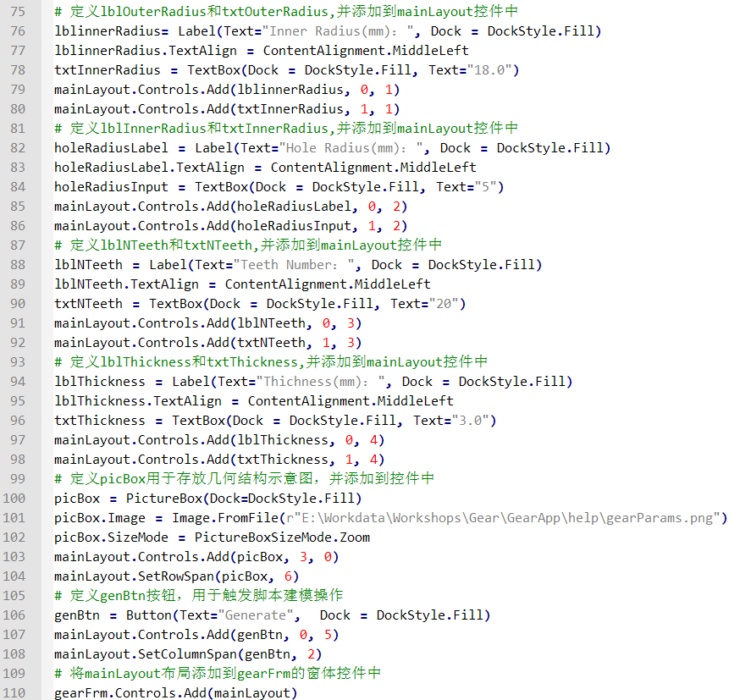Click the line adding picBox to mainLayout
Screen dimensions: 740x700
196,557
